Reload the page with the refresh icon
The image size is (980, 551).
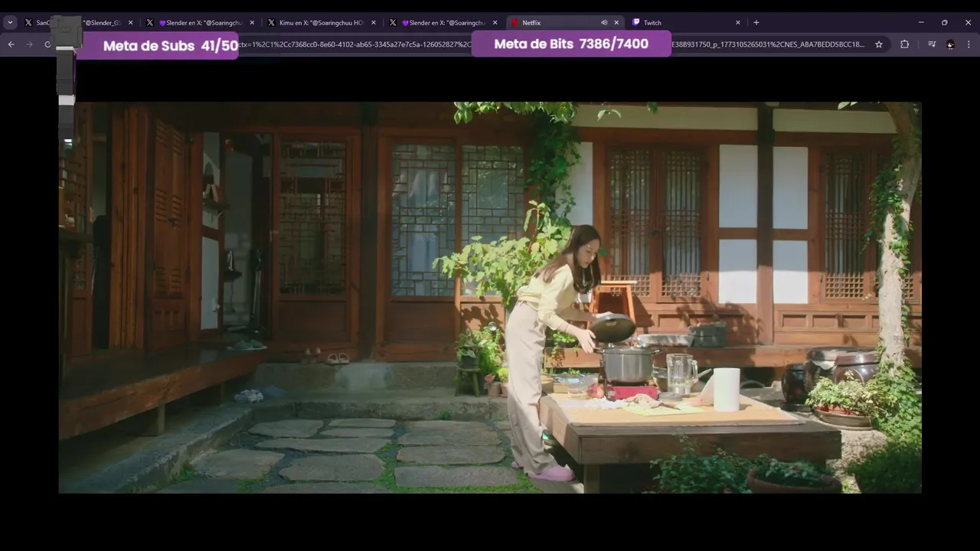tap(47, 44)
